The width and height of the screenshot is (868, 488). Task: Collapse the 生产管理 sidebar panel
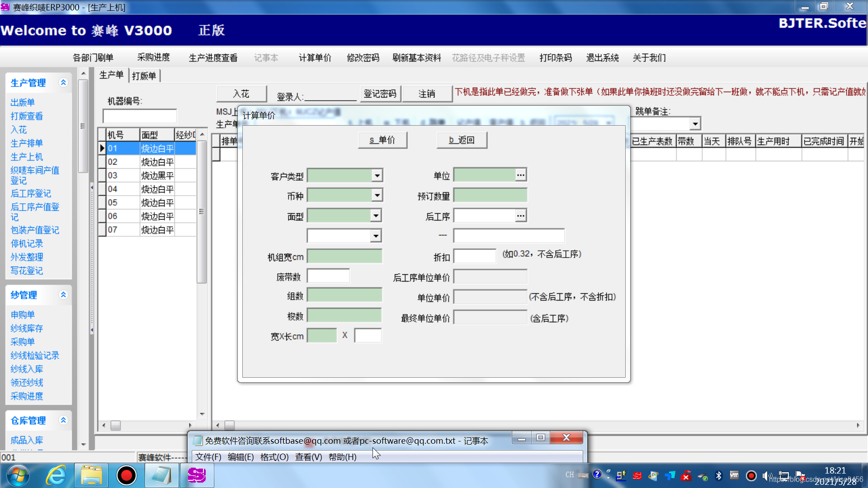[x=63, y=83]
